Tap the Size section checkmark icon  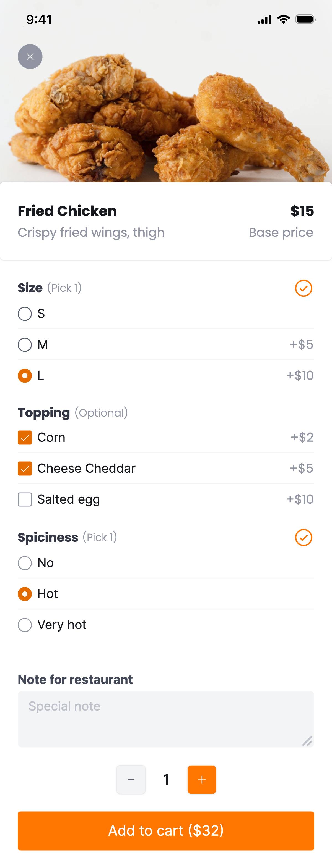(303, 288)
